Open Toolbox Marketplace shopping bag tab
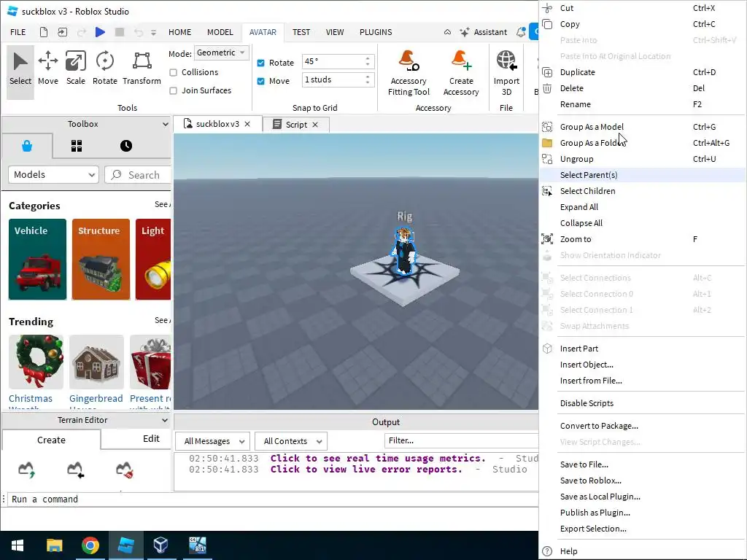 [27, 146]
